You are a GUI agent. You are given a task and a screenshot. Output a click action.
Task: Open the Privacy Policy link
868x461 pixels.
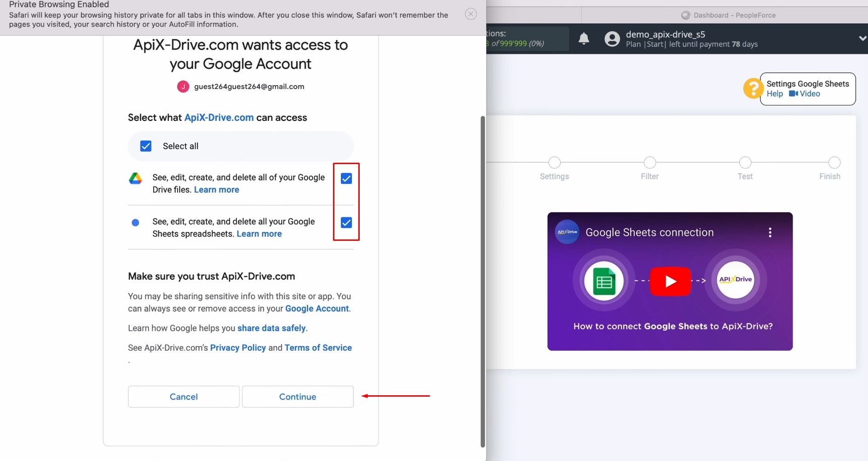237,347
